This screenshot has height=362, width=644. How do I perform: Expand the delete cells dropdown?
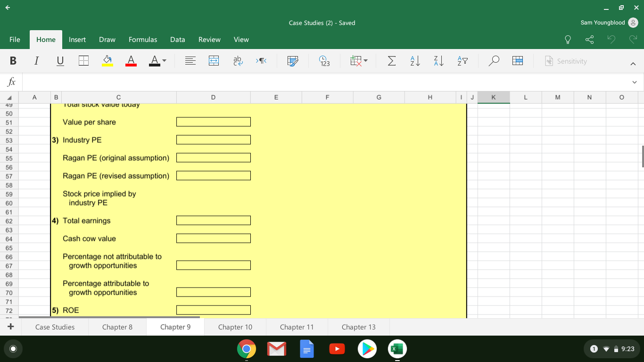tap(365, 61)
